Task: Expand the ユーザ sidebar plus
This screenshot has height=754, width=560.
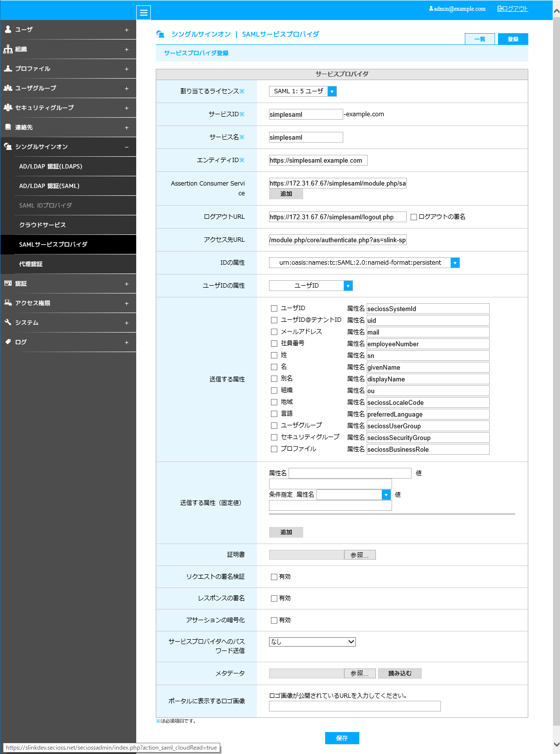Action: click(126, 30)
